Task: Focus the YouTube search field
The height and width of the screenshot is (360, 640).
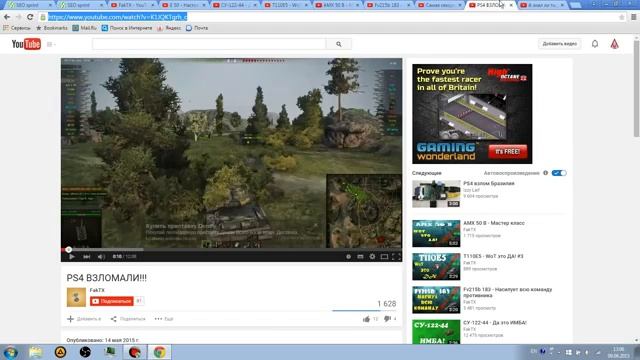Action: (209, 44)
